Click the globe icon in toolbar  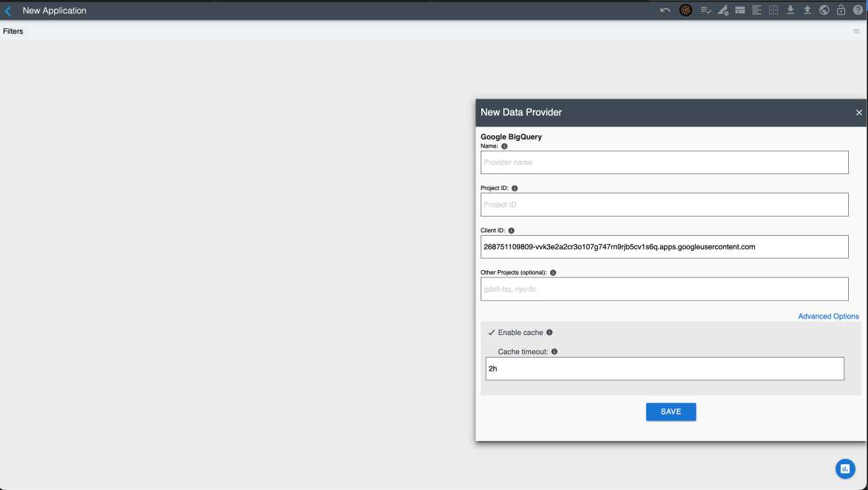[824, 10]
